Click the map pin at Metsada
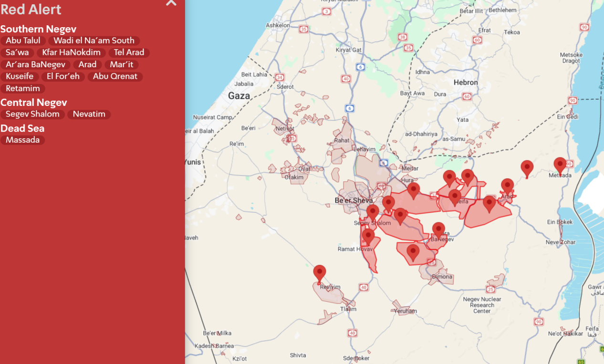604x364 pixels. pos(560,166)
